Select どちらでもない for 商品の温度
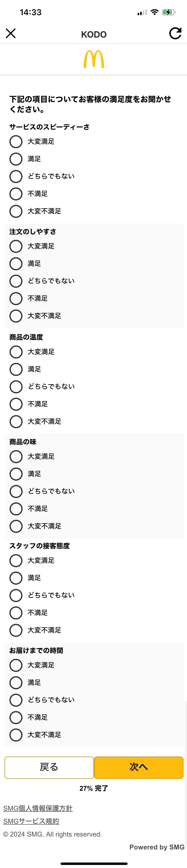This screenshot has height=868, width=187. pos(16,386)
